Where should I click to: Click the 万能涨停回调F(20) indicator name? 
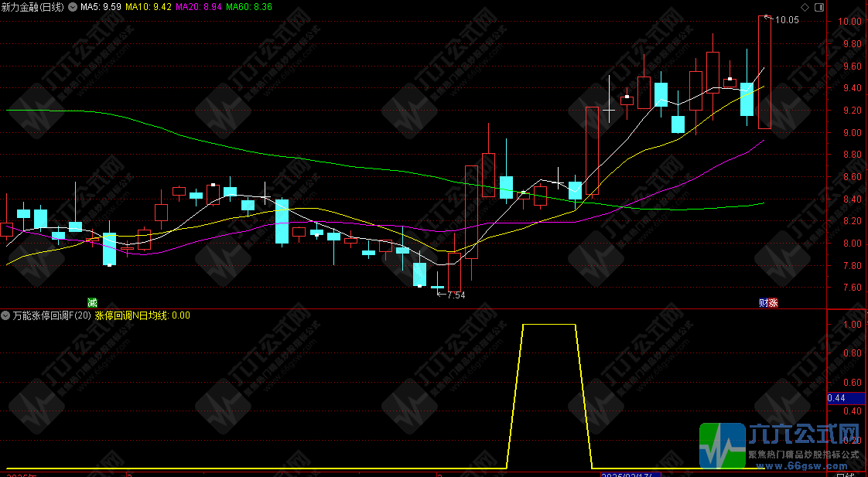point(52,315)
